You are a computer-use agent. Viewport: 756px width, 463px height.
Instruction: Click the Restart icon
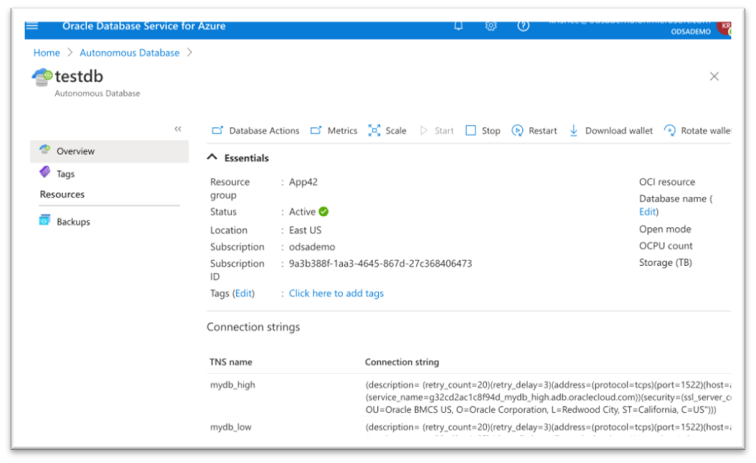click(517, 130)
